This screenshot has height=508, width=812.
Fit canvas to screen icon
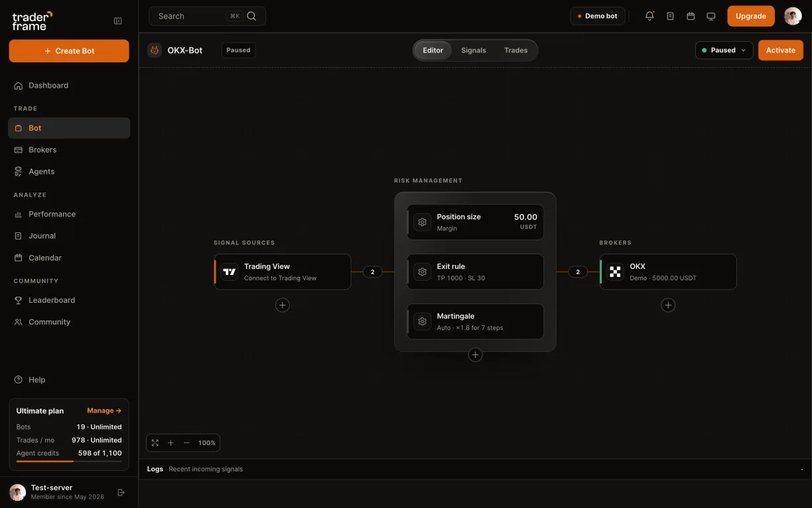155,443
